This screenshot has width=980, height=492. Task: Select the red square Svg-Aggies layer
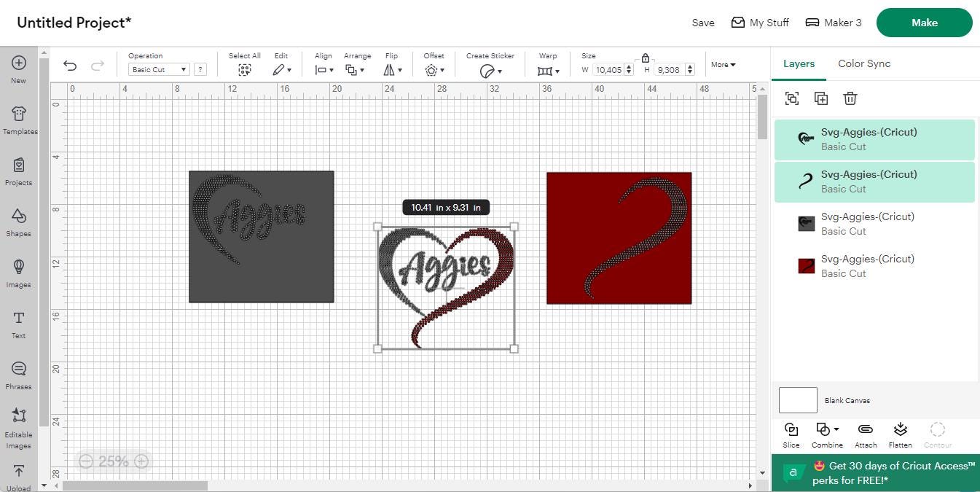[x=874, y=266]
